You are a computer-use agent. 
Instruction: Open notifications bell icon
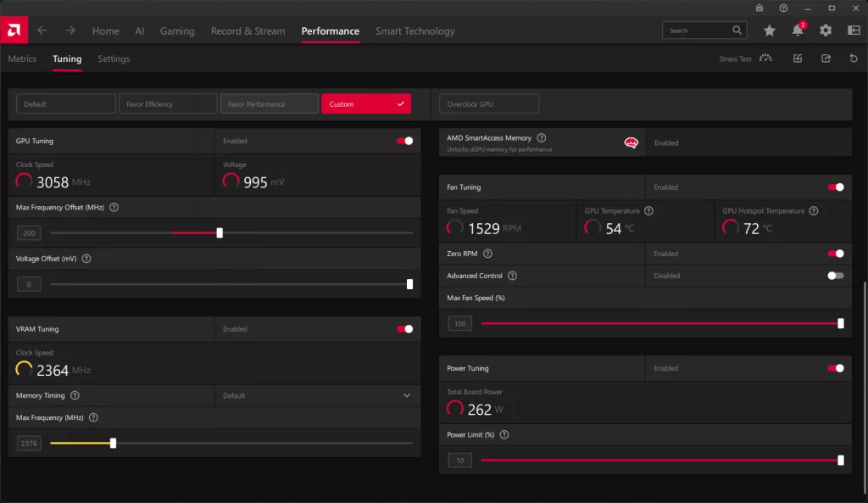[798, 30]
